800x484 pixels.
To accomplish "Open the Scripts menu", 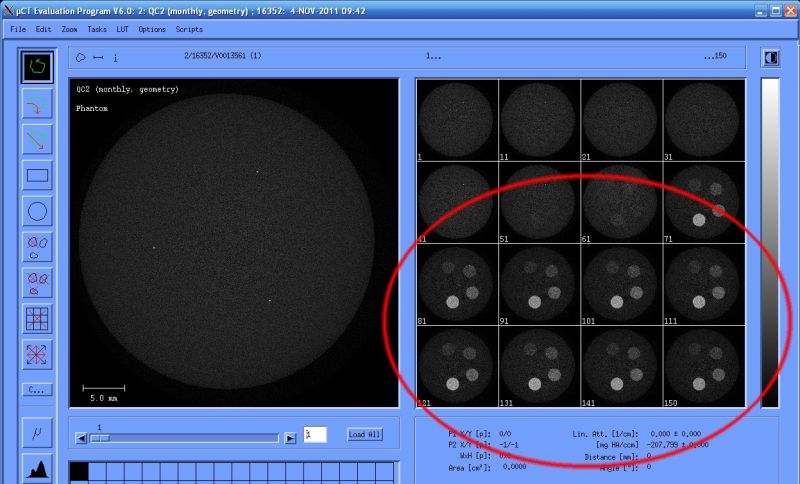I will click(189, 30).
